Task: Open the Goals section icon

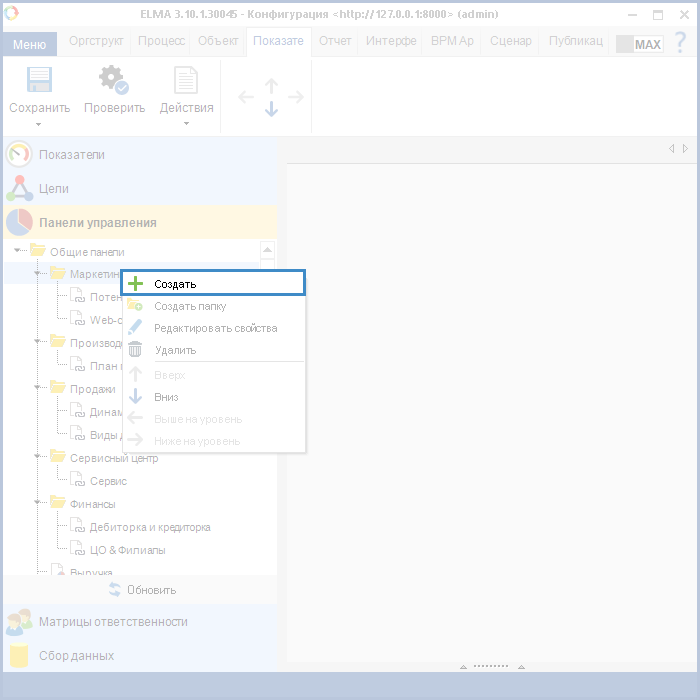Action: point(19,188)
